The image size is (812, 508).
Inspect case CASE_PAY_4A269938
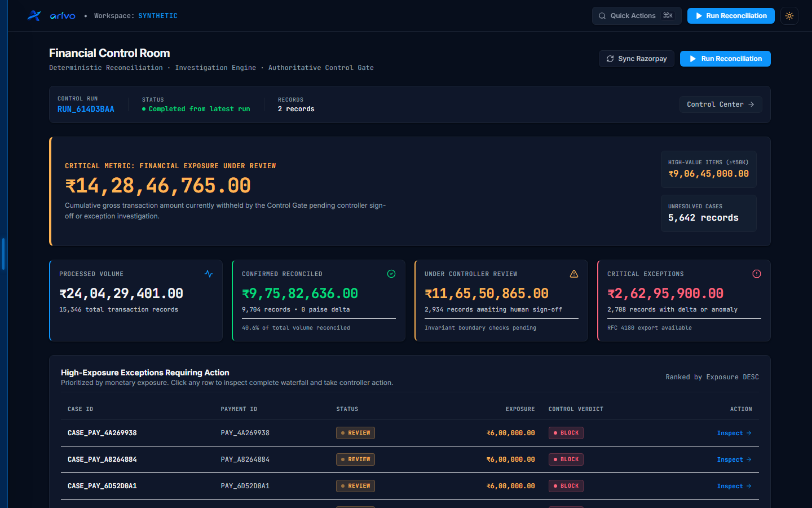pos(734,433)
